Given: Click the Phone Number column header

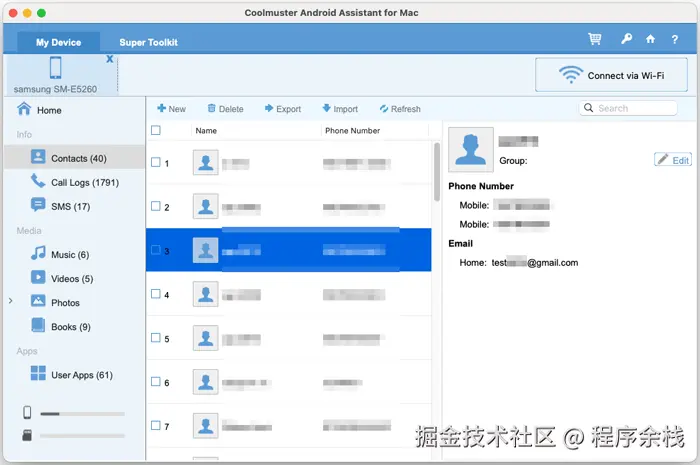Looking at the screenshot, I should pos(352,130).
